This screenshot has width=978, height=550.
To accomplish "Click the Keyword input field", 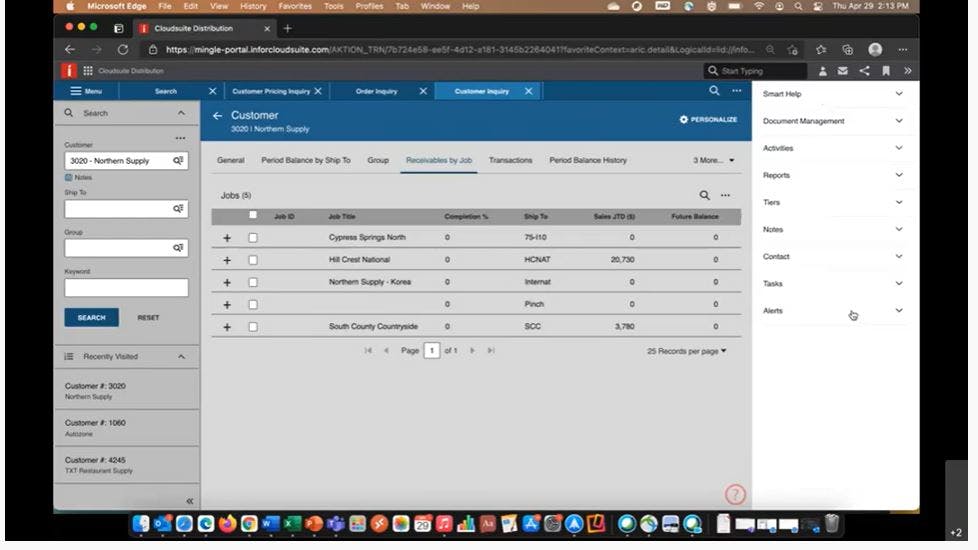I will tap(126, 287).
